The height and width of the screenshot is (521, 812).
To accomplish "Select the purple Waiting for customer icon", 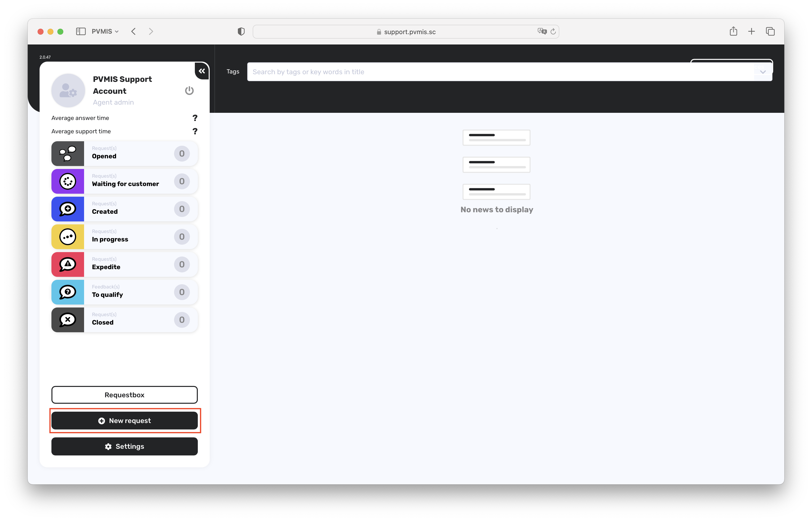I will coord(68,181).
